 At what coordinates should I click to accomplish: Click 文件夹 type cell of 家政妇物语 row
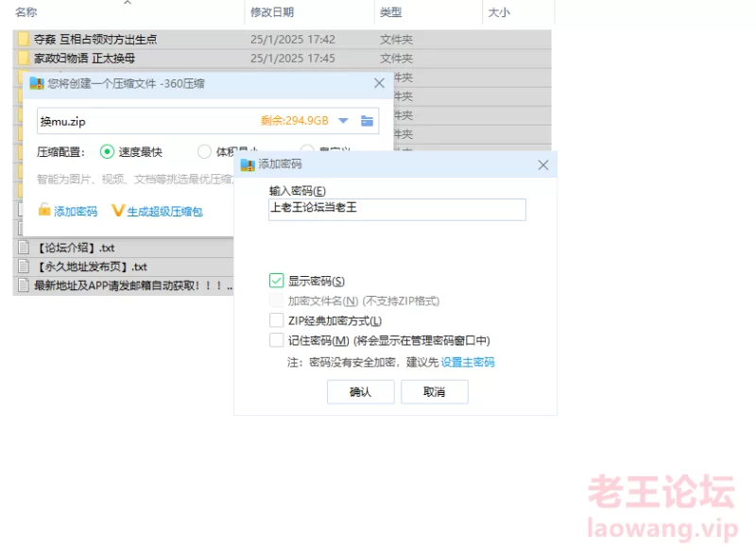click(396, 59)
